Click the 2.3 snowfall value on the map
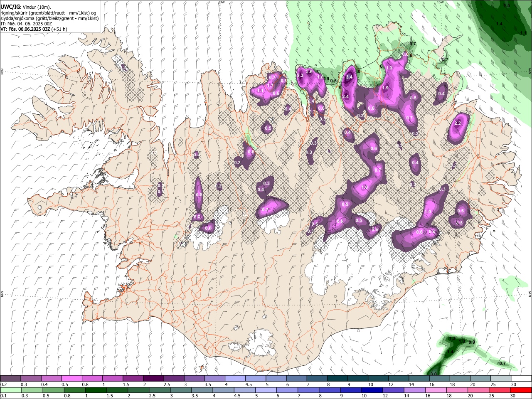 click(x=300, y=75)
